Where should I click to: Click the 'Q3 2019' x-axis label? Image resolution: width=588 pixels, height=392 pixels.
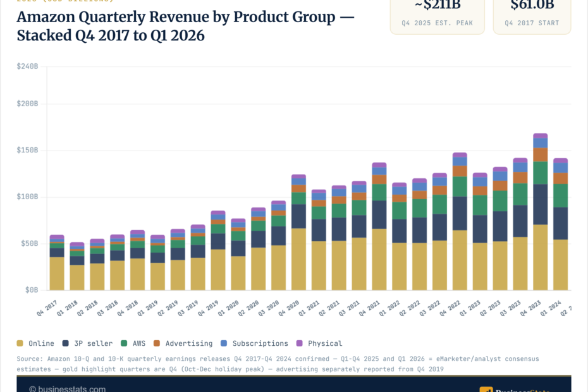click(188, 308)
